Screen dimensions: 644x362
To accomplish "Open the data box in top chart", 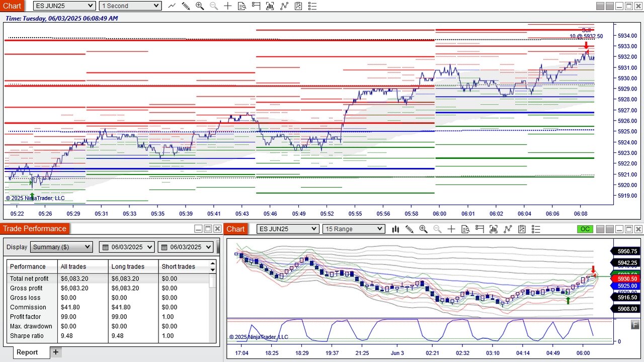I will point(242,6).
